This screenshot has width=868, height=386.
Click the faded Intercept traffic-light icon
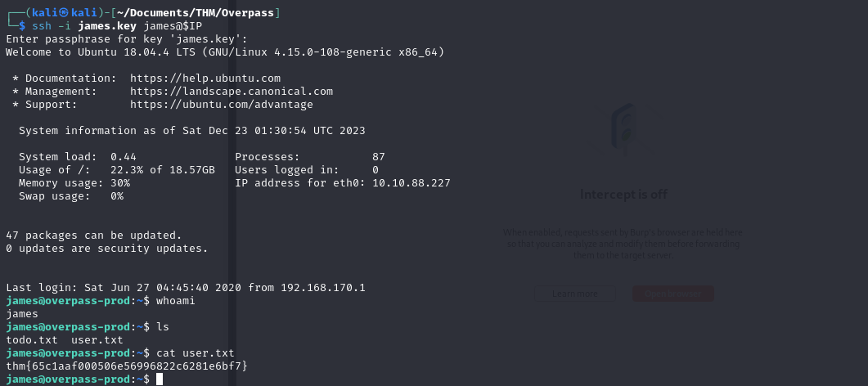pos(623,128)
